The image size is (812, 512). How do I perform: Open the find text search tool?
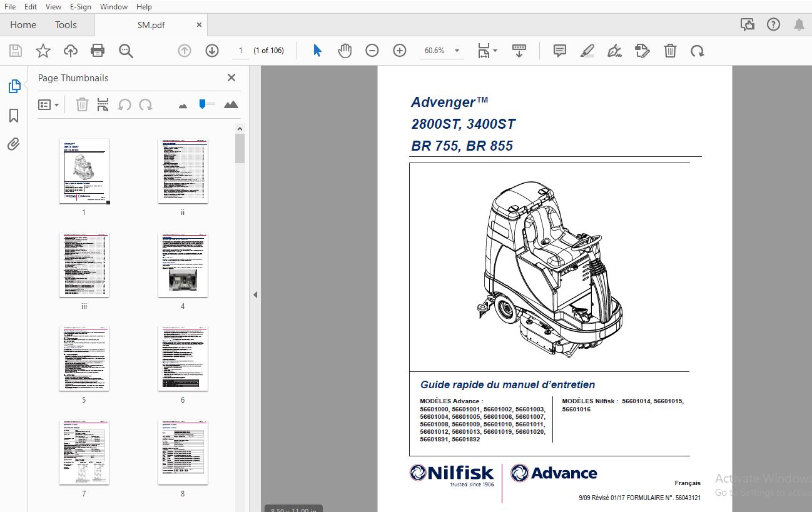coord(126,51)
